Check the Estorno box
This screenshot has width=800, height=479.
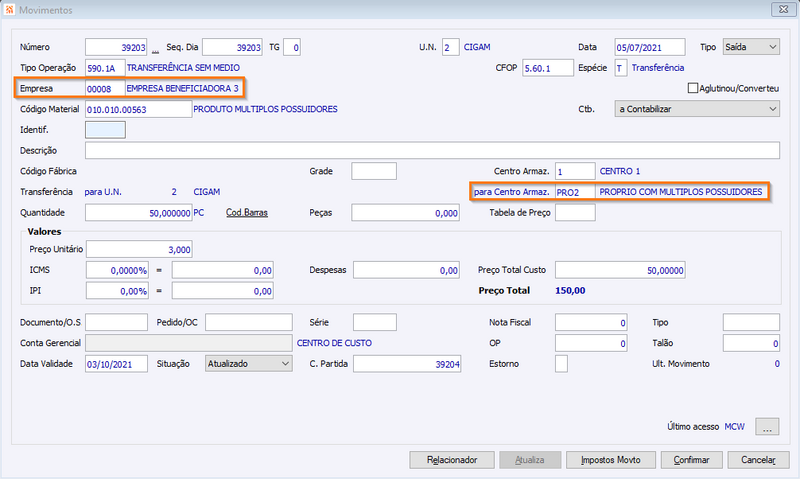[561, 364]
